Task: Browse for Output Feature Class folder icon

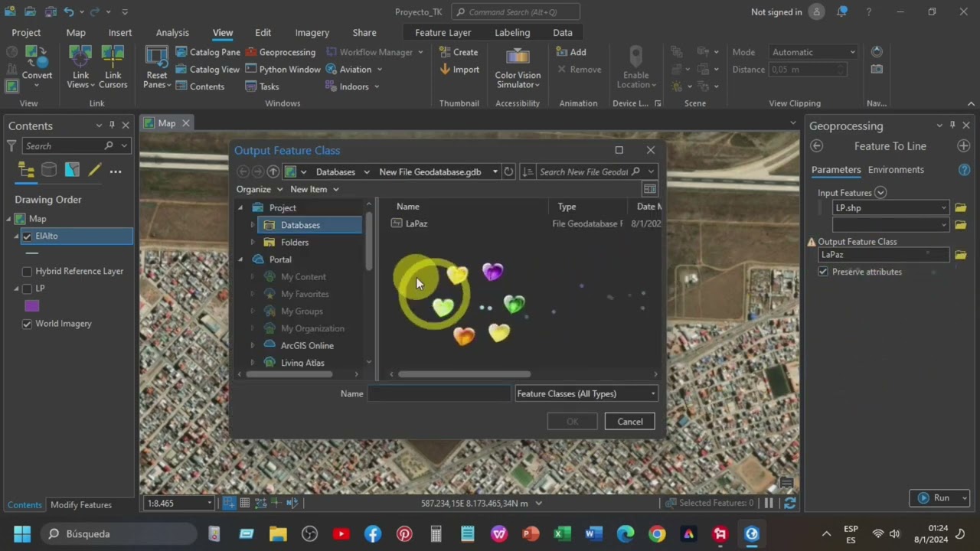Action: click(960, 255)
